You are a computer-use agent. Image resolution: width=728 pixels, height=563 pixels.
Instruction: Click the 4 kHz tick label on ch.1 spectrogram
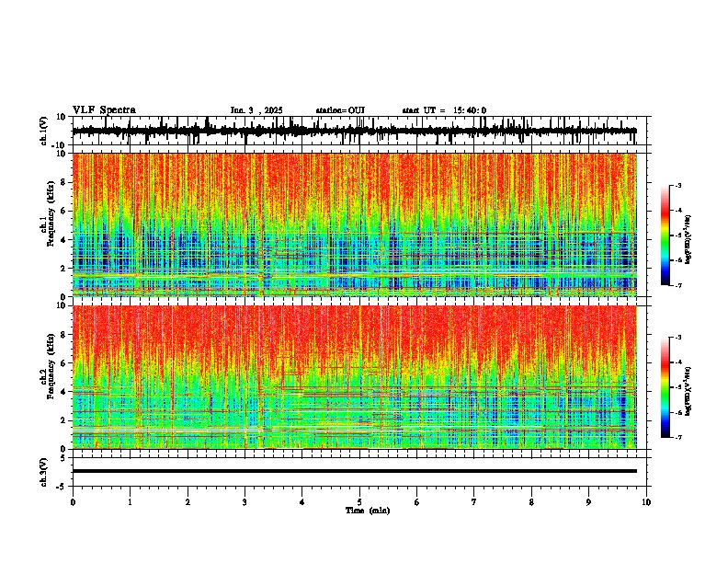pos(64,240)
